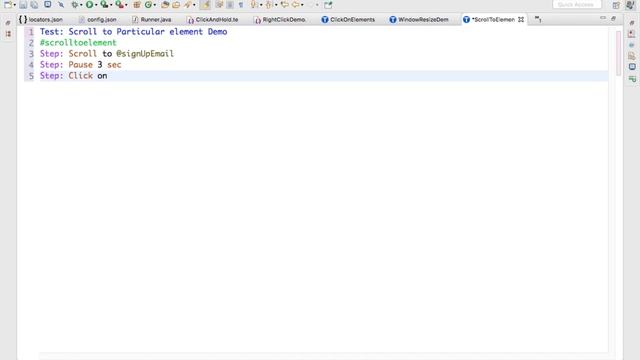Click the Search flashlight icon
640x360 pixels.
tap(187, 4)
